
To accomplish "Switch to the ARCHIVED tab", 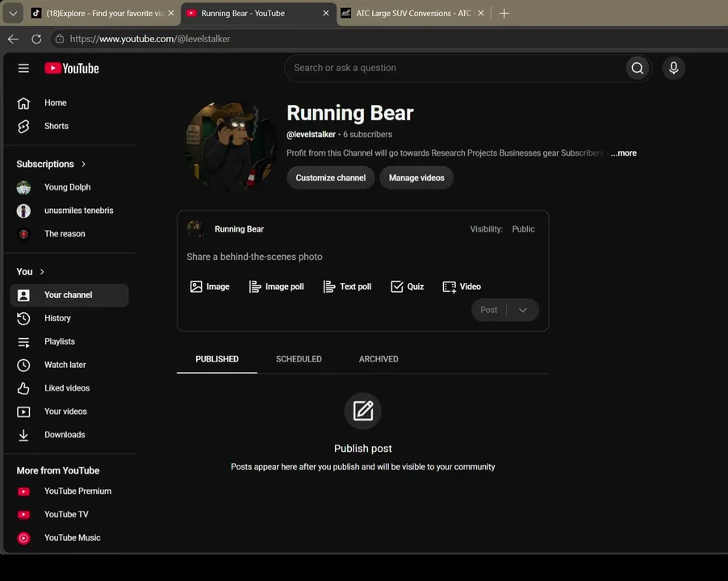I will click(379, 359).
